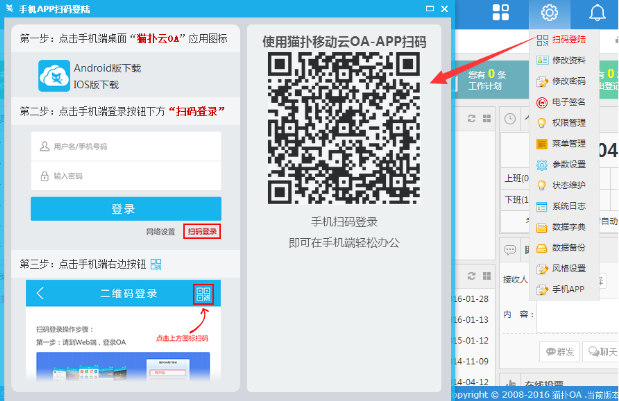Click the QR scan icon beside step three
Screen dimensions: 619x401
pos(156,264)
